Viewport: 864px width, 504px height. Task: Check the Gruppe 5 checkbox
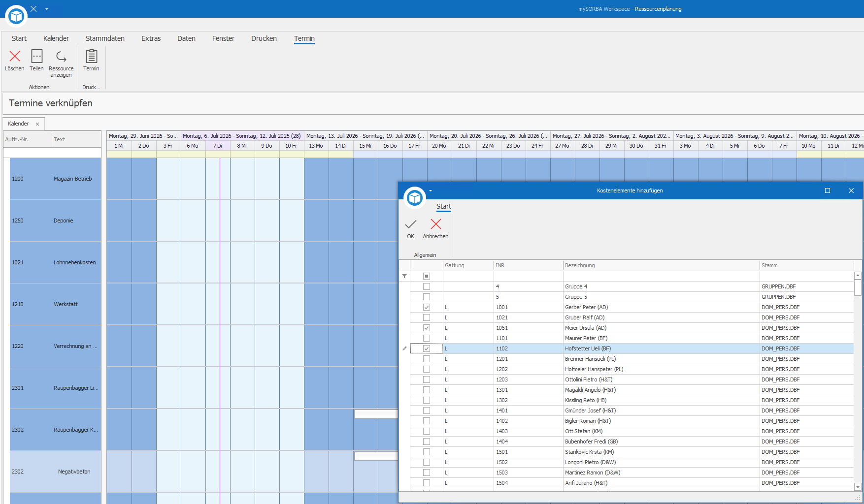pyautogui.click(x=427, y=297)
